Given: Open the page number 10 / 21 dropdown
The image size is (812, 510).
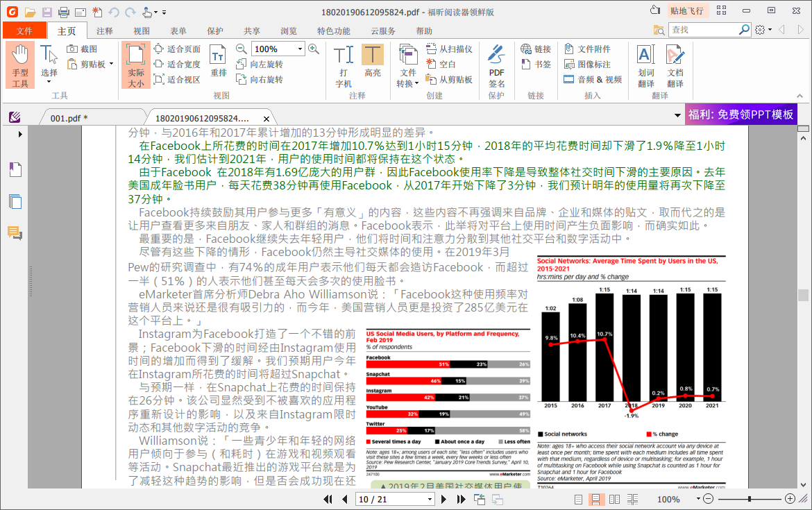Looking at the screenshot, I should coord(430,500).
